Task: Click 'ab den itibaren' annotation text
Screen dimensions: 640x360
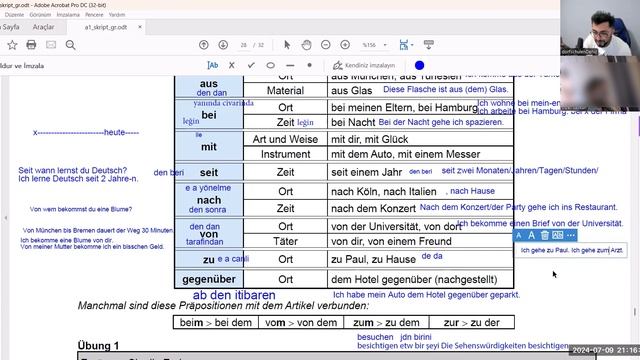Action: [234, 295]
